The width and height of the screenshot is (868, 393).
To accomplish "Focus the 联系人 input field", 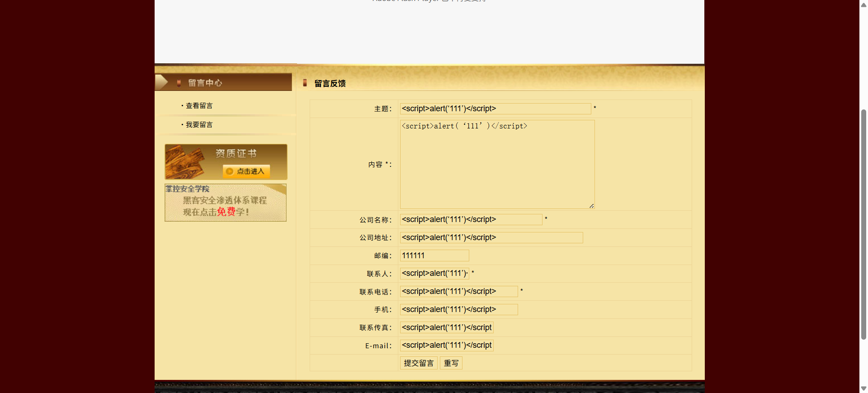I will tap(434, 273).
